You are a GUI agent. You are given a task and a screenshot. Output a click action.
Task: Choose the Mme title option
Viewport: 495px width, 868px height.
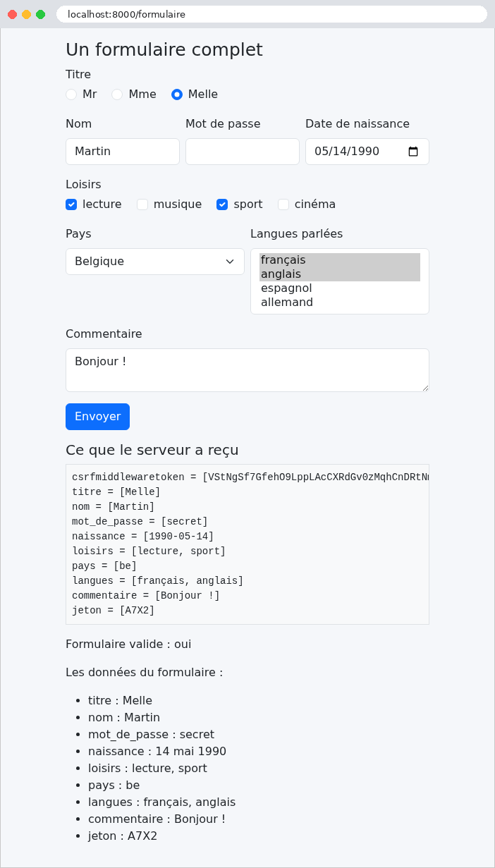coord(117,94)
